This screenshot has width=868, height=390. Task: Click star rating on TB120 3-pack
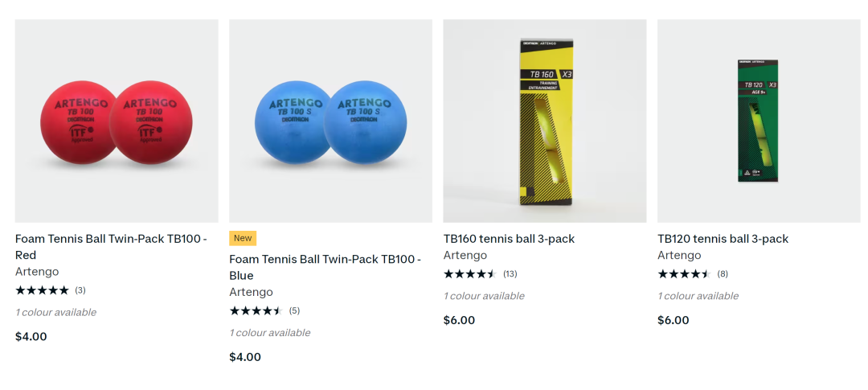click(x=685, y=273)
